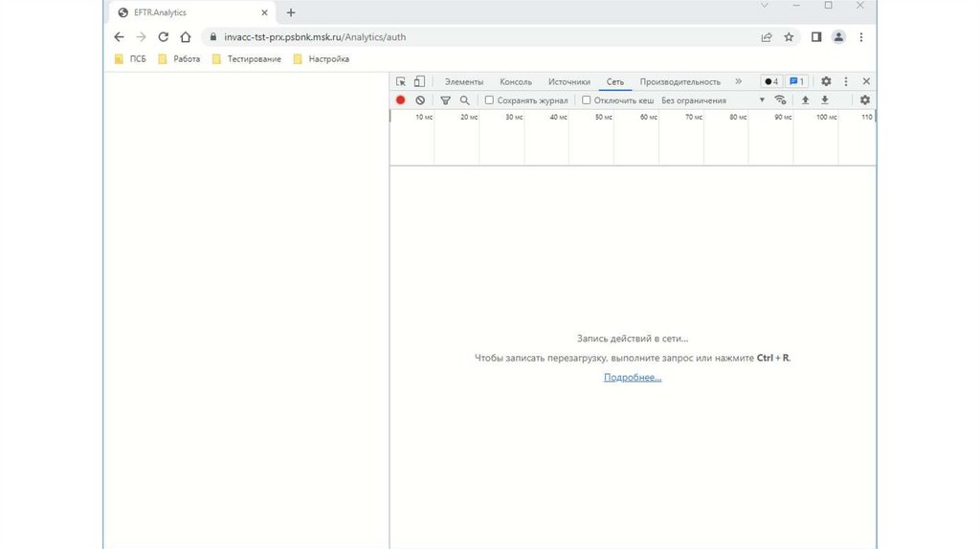The height and width of the screenshot is (549, 980).
Task: Click the 'Подробнее...' link
Action: click(x=633, y=378)
